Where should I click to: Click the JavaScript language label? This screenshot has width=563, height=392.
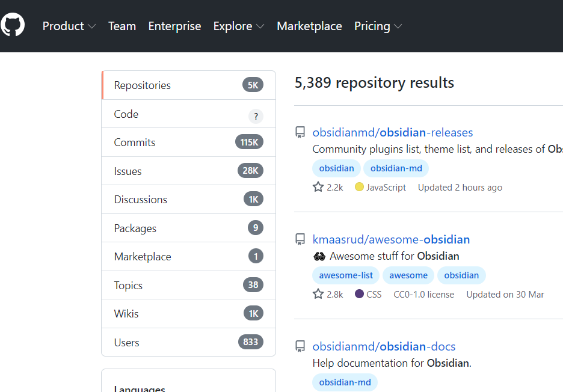click(386, 188)
